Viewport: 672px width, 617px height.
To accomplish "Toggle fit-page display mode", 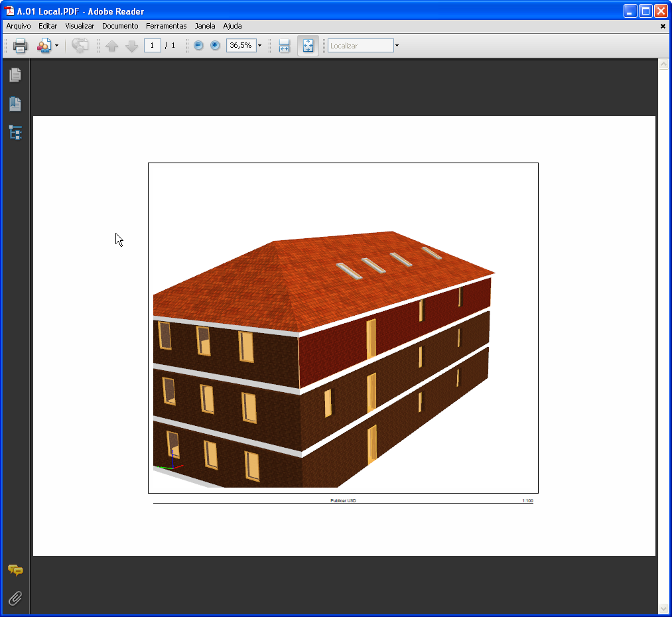I will tap(307, 45).
